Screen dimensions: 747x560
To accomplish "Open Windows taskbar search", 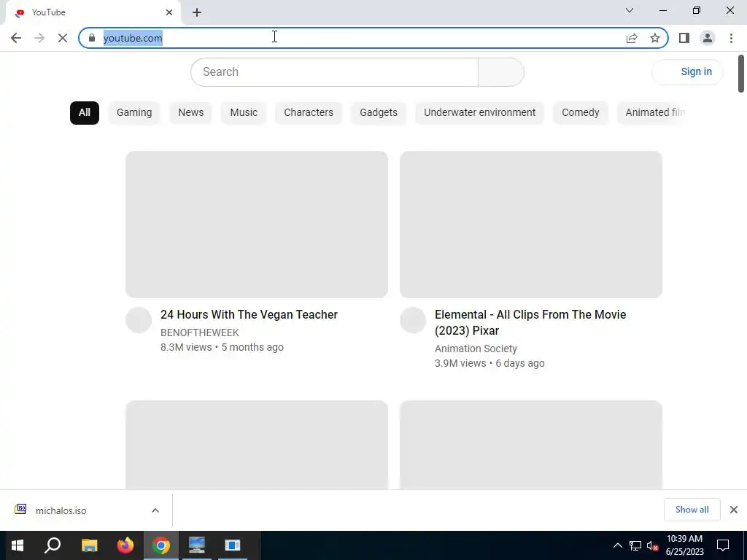I will (x=53, y=545).
